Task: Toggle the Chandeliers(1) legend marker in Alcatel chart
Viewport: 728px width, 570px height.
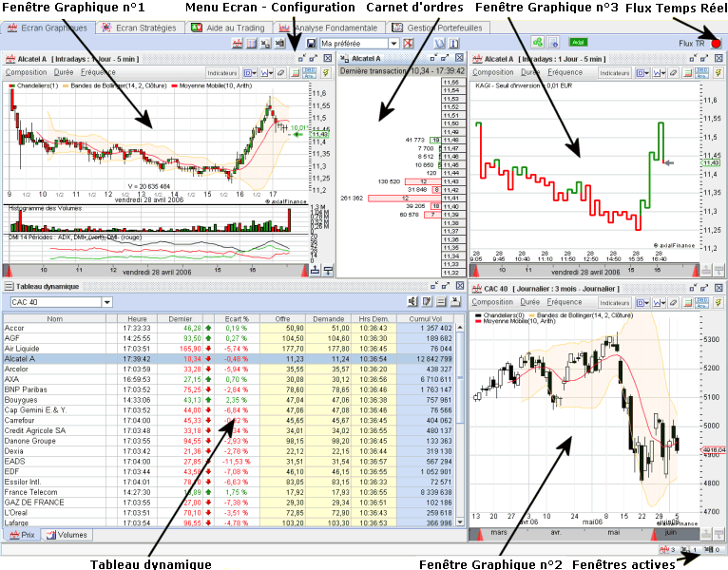Action: 10,86
